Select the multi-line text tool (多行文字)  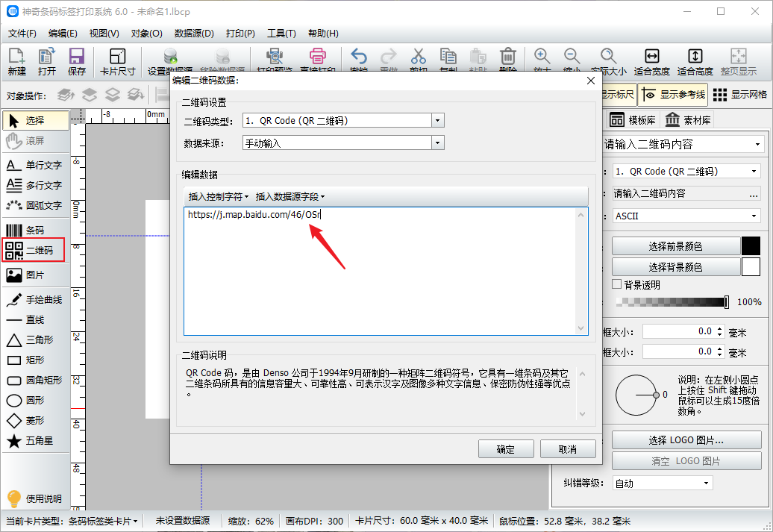pyautogui.click(x=36, y=185)
